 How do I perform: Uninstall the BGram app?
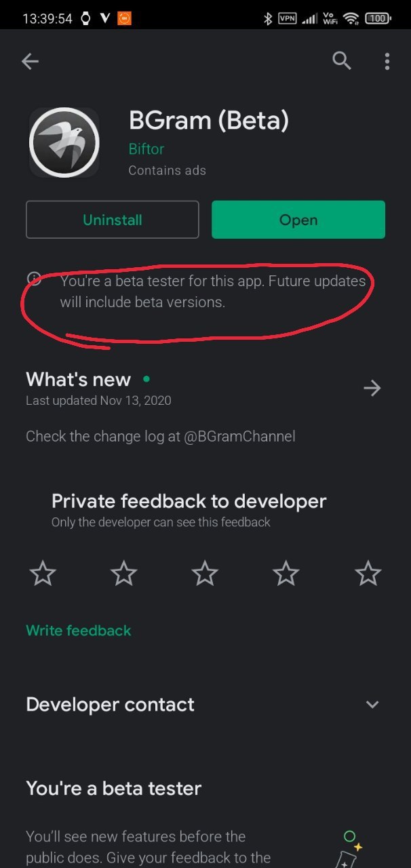[113, 220]
